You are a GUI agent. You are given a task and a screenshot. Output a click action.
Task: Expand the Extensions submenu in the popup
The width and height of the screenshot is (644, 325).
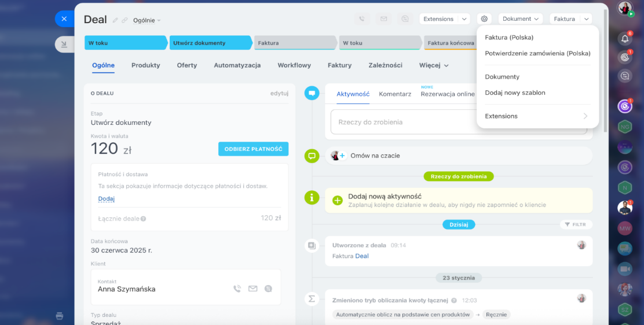(x=537, y=116)
